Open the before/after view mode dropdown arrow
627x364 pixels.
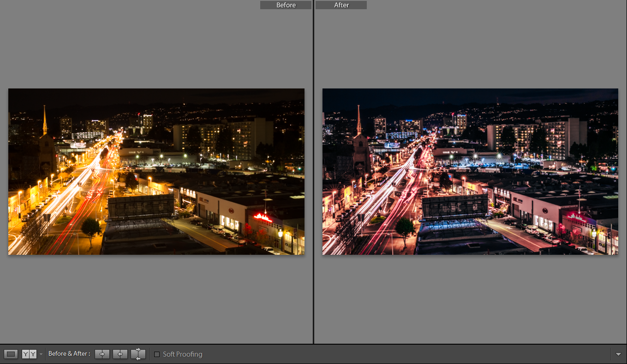pos(41,354)
